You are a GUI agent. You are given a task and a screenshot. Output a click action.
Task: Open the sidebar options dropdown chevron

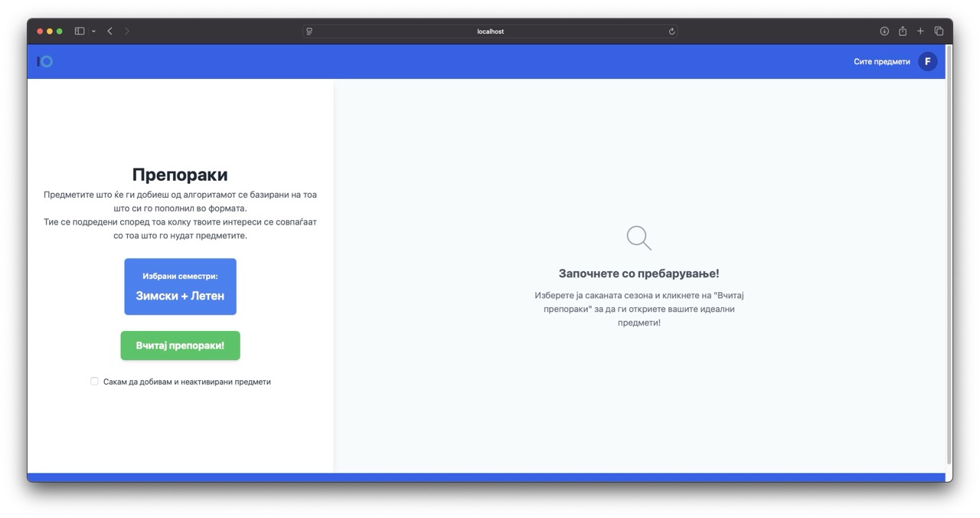pos(93,31)
